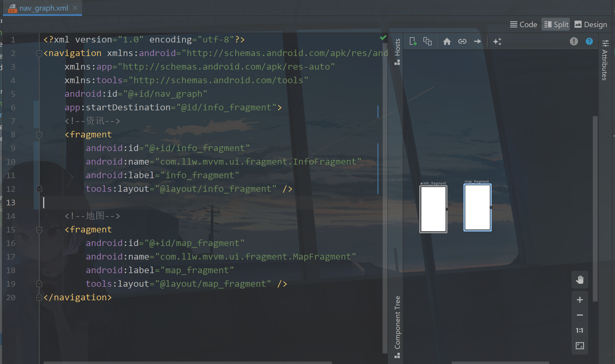Click the Add Deep Link icon
615x364 pixels.
click(x=462, y=41)
